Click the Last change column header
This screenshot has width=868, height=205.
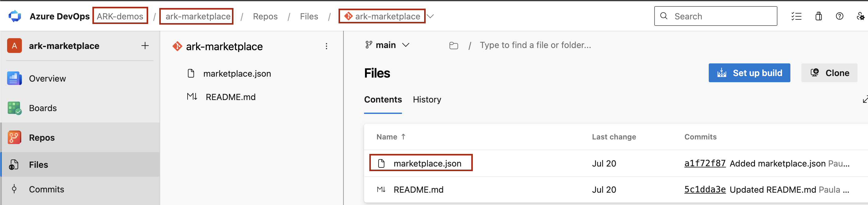[614, 137]
